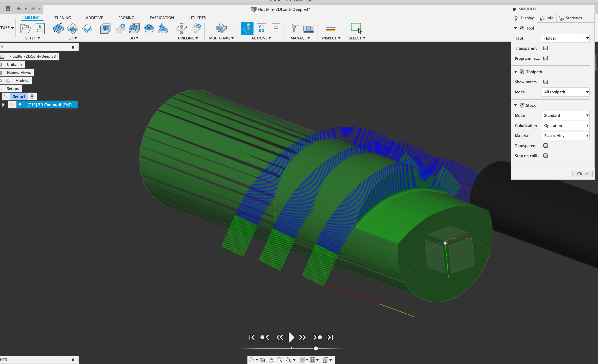This screenshot has height=364, width=598.
Task: Select the Measure tool under Inspect
Action: coord(331,28)
